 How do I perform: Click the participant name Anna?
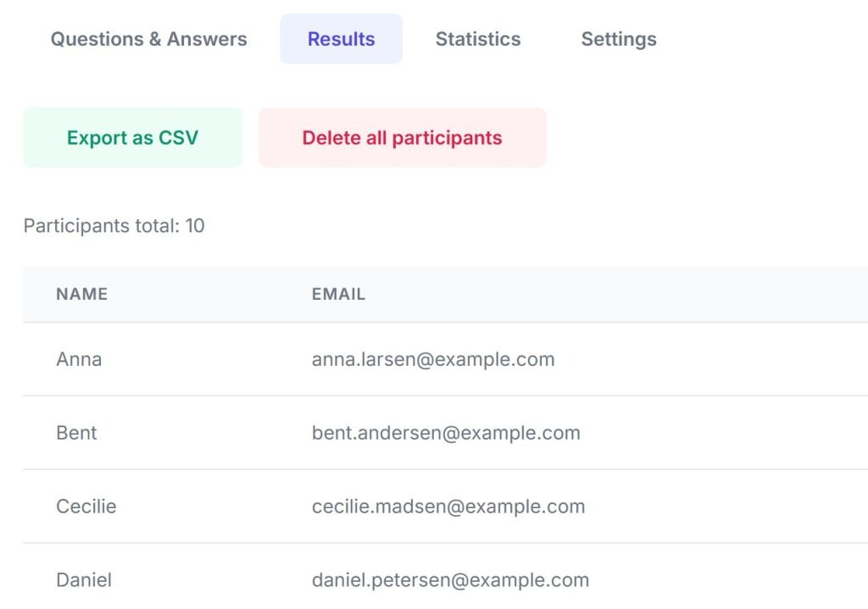79,359
